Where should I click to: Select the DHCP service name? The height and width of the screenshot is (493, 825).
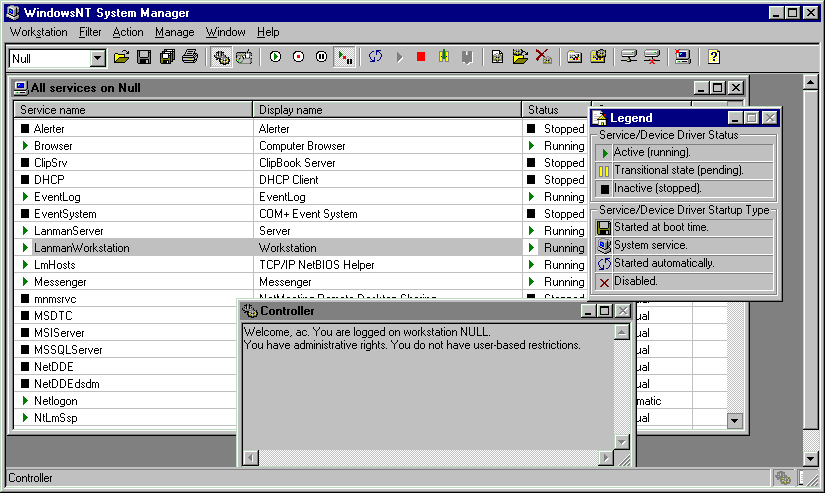pos(49,180)
